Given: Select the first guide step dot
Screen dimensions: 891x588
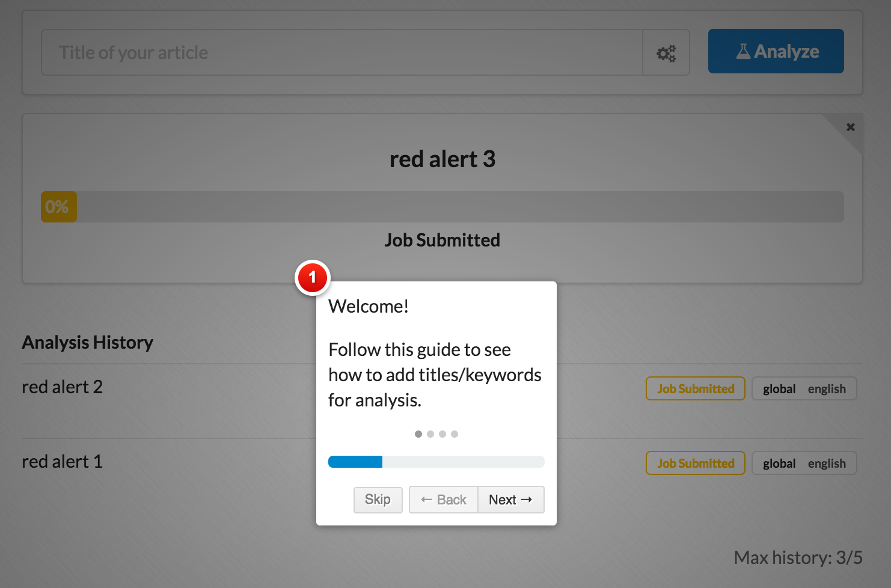Looking at the screenshot, I should (x=418, y=434).
